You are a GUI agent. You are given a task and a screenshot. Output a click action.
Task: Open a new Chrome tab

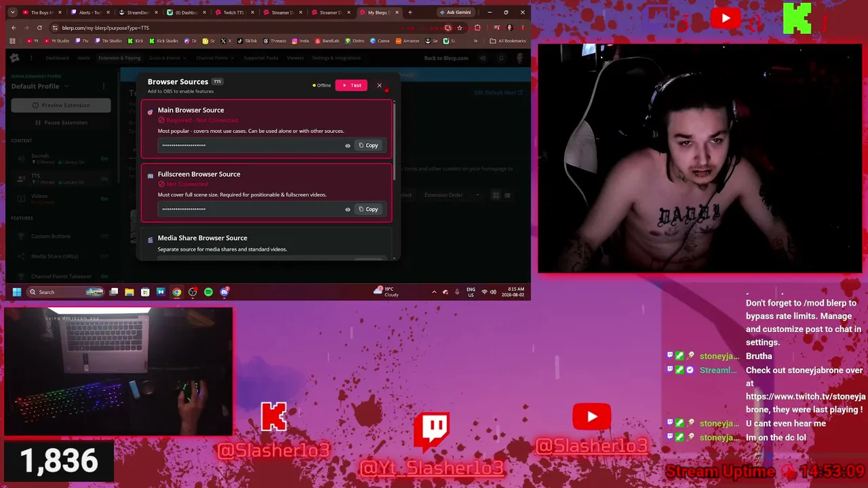pos(410,12)
